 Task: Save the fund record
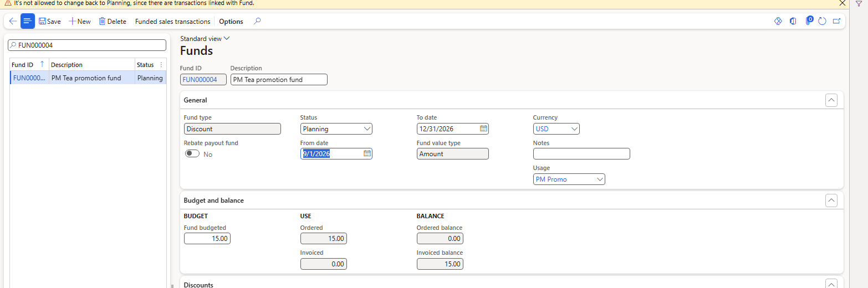click(x=50, y=22)
